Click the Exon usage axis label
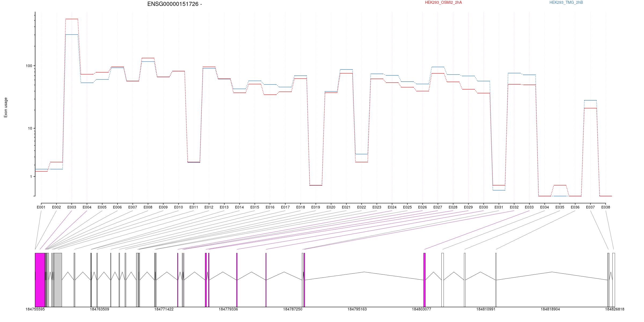Viewport: 644px width, 322px height. 6,107
